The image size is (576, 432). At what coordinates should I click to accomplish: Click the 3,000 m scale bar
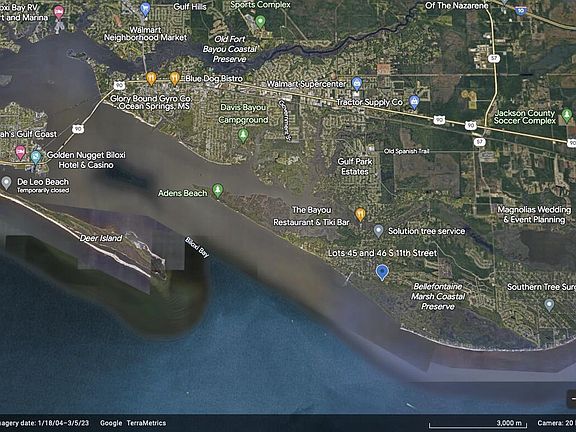coord(478,424)
